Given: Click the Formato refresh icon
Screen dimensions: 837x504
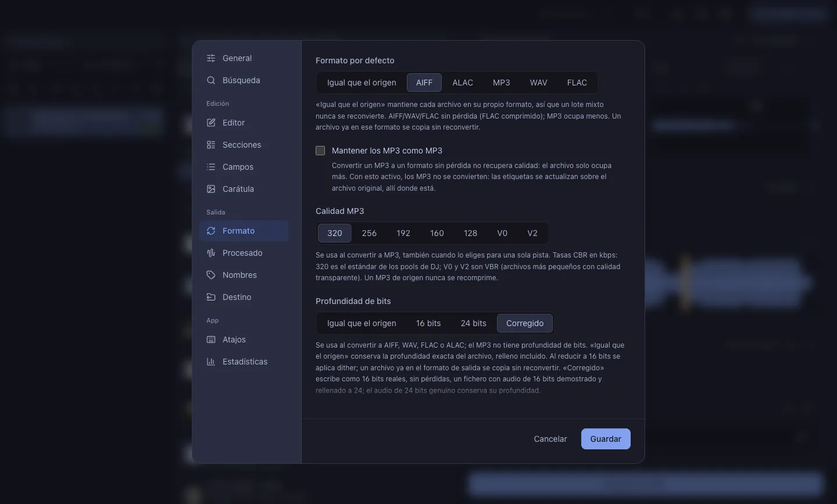Looking at the screenshot, I should 211,231.
